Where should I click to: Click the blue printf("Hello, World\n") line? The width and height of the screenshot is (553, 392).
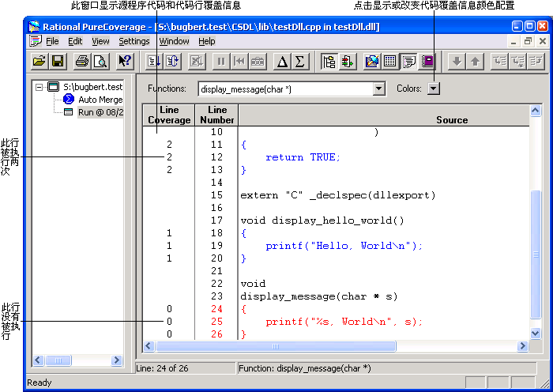344,246
